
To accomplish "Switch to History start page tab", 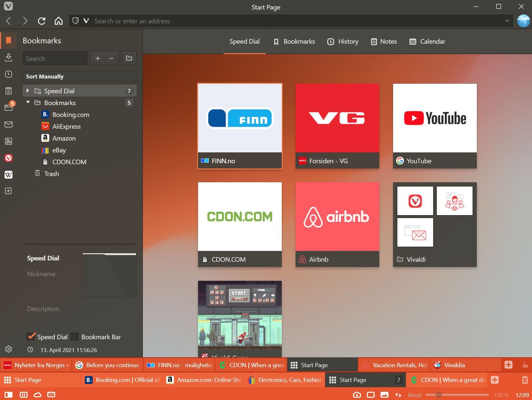I will pyautogui.click(x=343, y=41).
